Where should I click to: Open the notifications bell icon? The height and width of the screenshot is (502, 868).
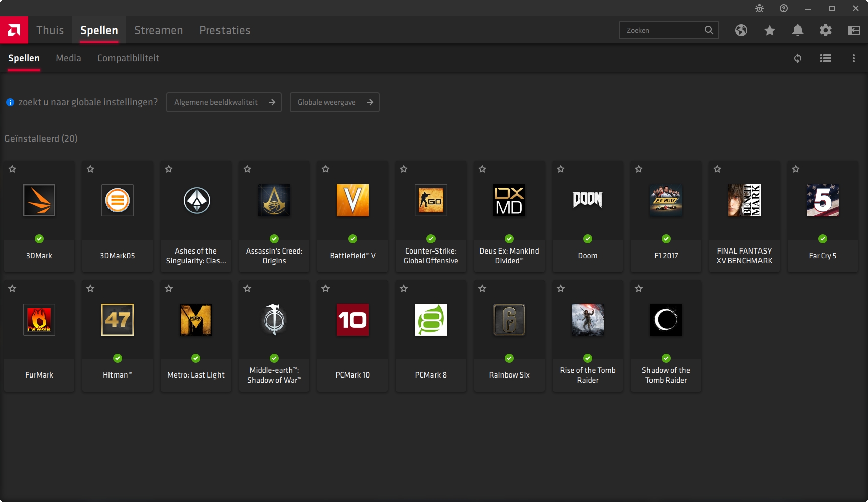798,30
